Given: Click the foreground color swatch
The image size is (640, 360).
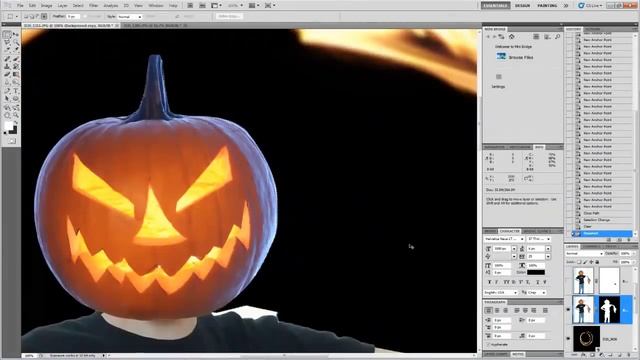Looking at the screenshot, I should 8,126.
